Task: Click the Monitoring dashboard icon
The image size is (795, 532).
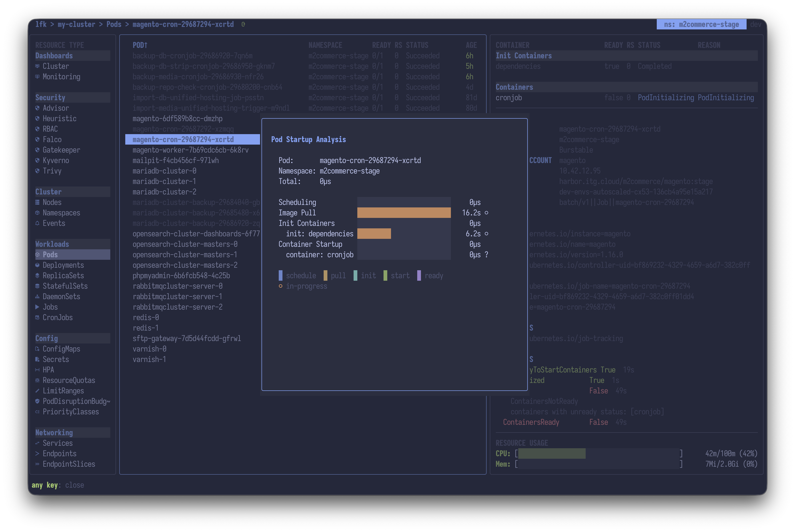Action: (x=37, y=77)
